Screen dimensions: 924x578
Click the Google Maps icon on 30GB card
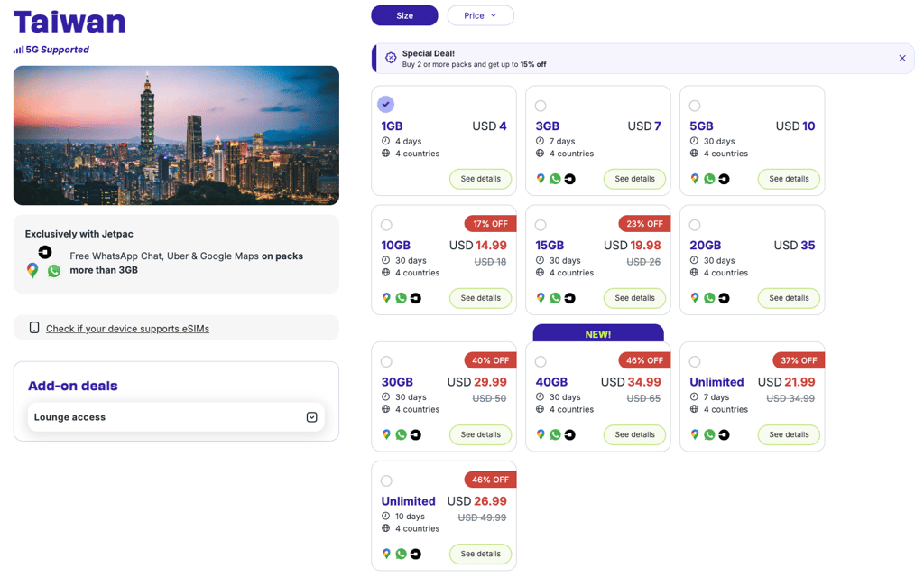(386, 434)
